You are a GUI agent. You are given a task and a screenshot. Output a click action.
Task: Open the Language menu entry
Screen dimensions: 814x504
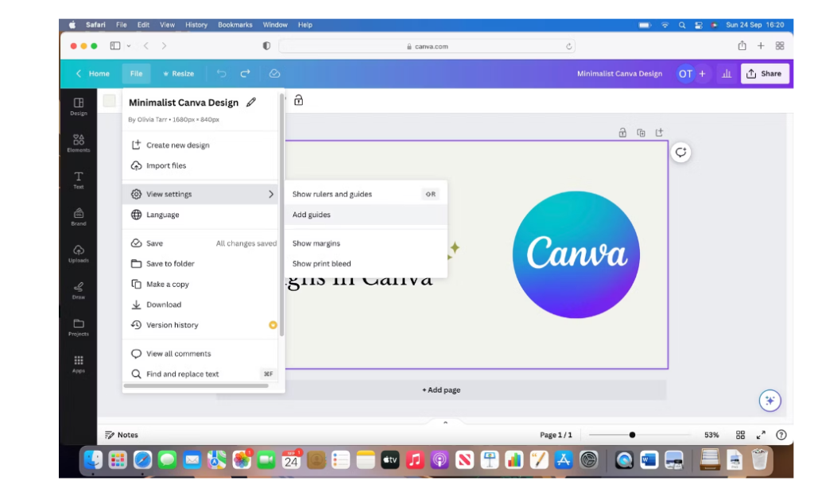pos(200,215)
